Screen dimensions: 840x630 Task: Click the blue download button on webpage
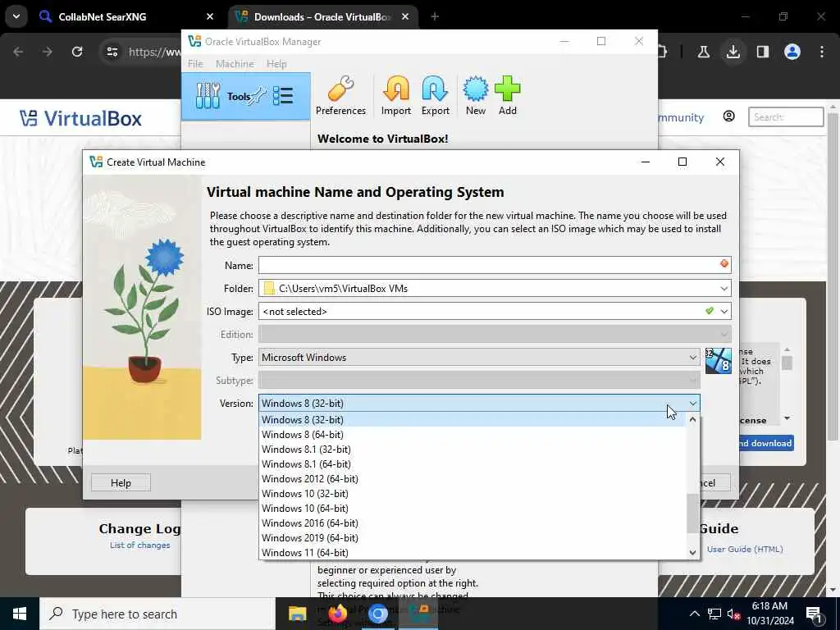coord(765,443)
